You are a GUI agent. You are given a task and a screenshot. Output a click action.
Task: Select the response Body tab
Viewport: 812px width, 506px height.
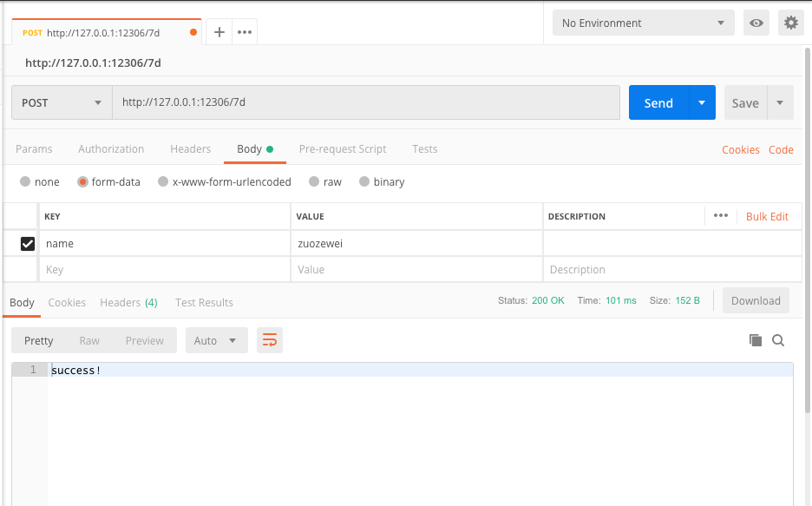pyautogui.click(x=22, y=302)
